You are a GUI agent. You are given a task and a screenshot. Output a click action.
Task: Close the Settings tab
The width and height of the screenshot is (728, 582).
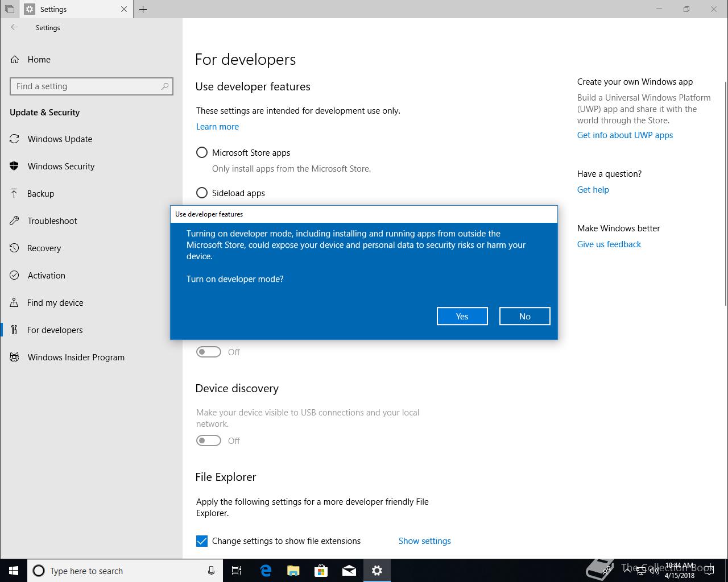[x=124, y=9]
